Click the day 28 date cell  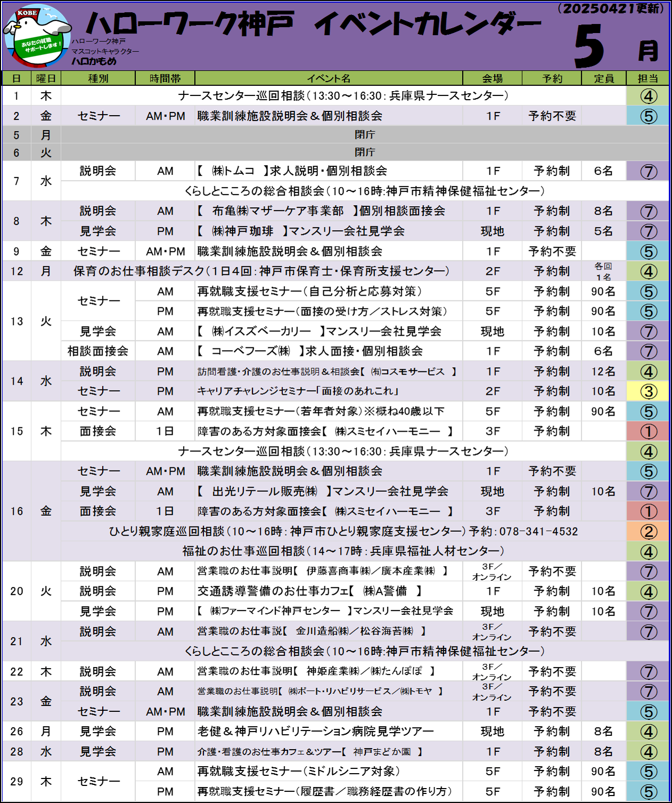click(17, 751)
